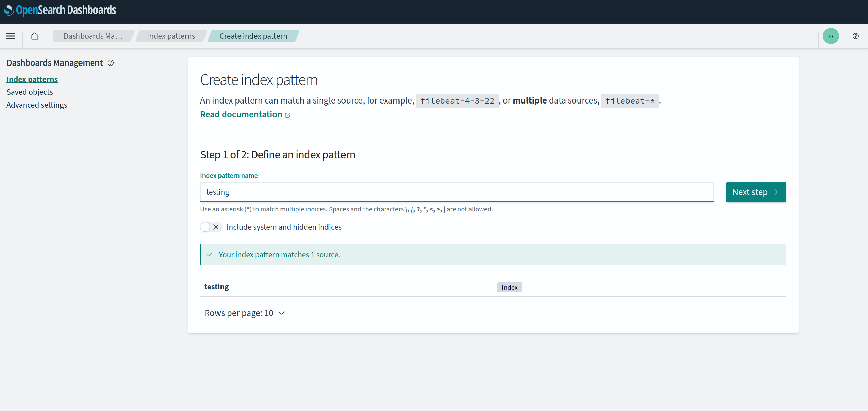Viewport: 868px width, 411px height.
Task: Click the chevron arrow inside Next step button
Action: [x=777, y=192]
